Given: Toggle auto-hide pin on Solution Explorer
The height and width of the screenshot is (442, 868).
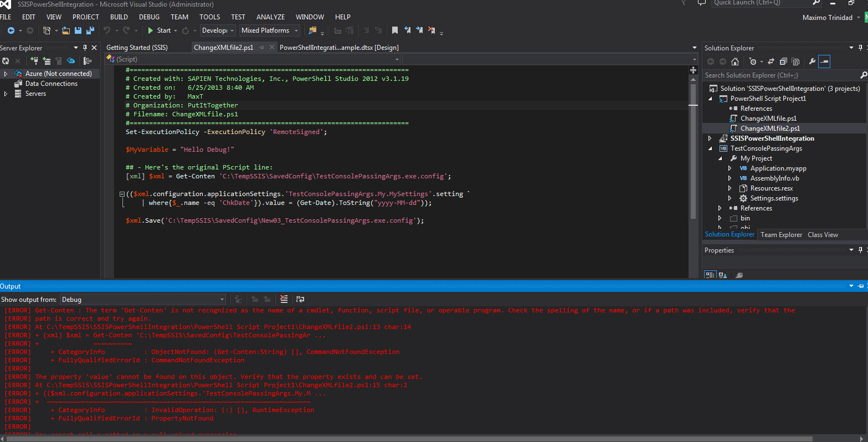Looking at the screenshot, I should [x=860, y=48].
